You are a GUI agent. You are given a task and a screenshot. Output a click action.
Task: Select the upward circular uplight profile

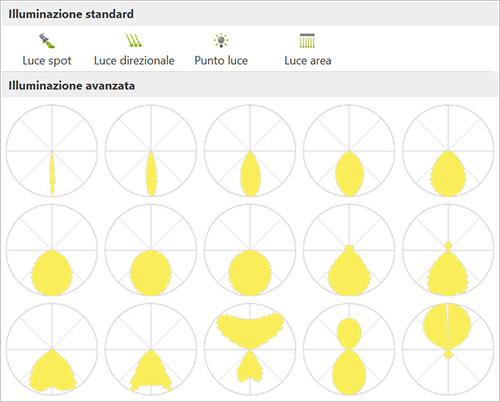[x=448, y=349]
